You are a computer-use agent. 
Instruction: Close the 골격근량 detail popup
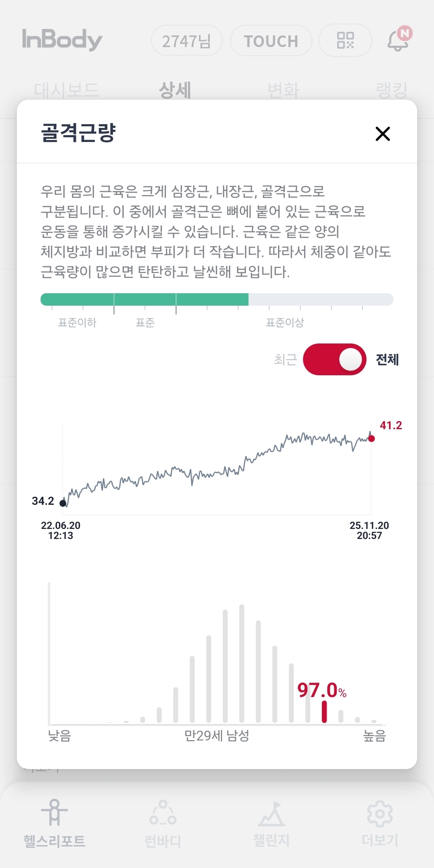(x=383, y=134)
